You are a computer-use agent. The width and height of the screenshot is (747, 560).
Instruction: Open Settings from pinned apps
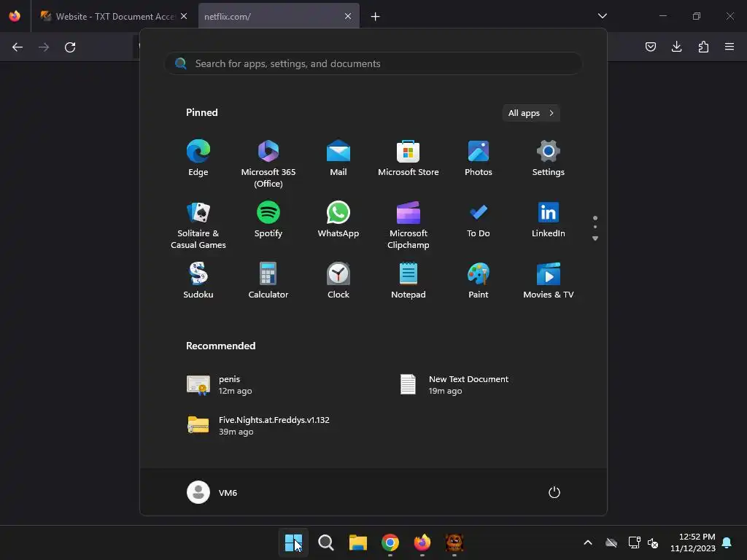pyautogui.click(x=549, y=158)
